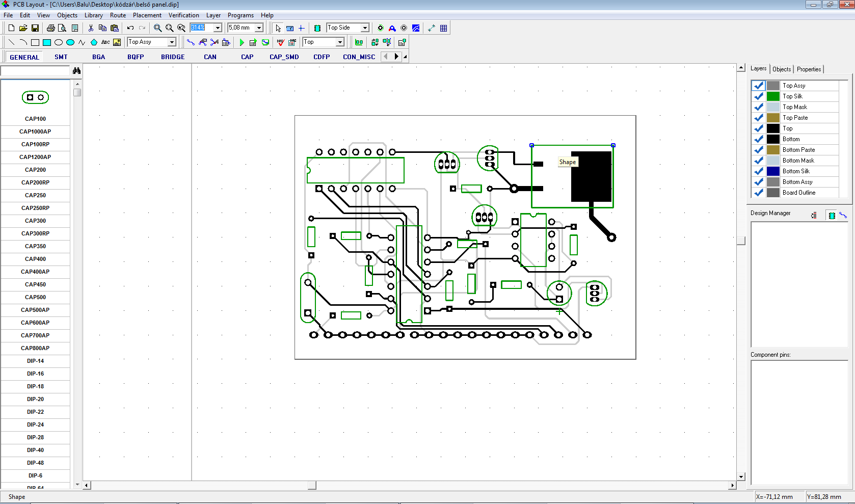Toggle the Top Silk layer checkbox

point(759,96)
